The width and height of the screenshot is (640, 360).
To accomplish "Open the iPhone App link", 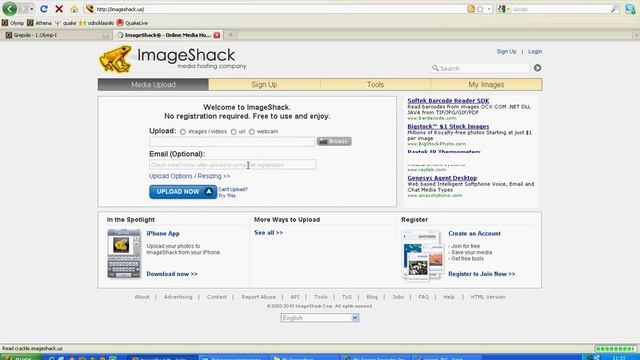I will coord(163,233).
